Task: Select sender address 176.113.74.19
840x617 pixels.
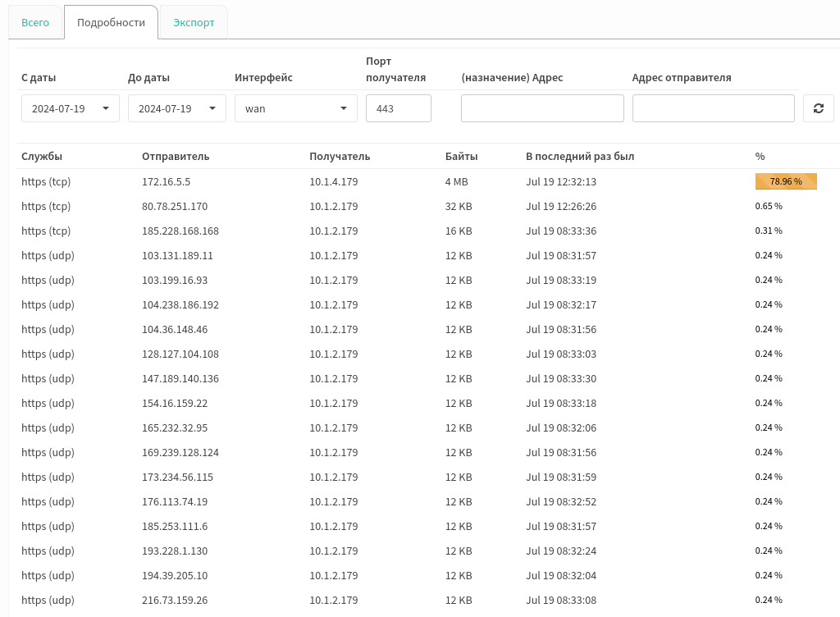Action: [175, 502]
